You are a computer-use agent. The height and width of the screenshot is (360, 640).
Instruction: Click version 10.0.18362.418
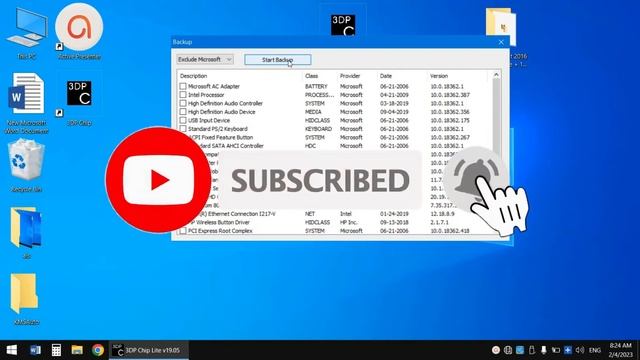(x=450, y=231)
